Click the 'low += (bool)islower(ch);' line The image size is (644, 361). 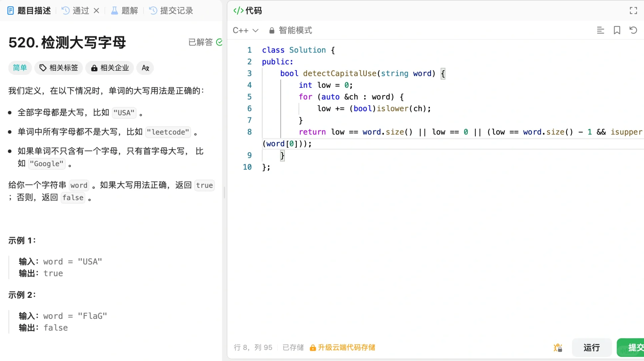pos(374,109)
